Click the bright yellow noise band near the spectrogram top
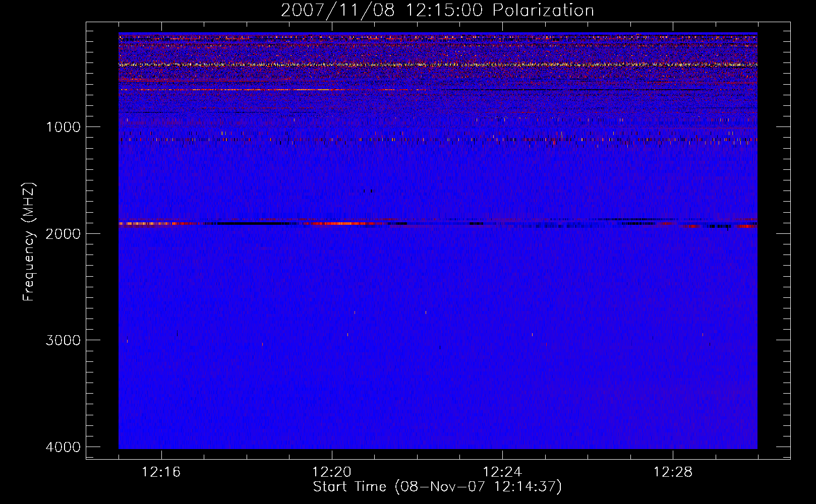816x504 pixels. point(438,65)
